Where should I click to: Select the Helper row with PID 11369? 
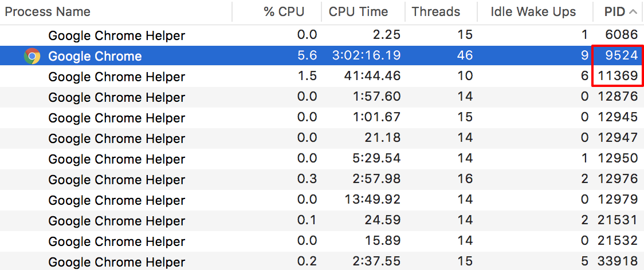pyautogui.click(x=322, y=76)
